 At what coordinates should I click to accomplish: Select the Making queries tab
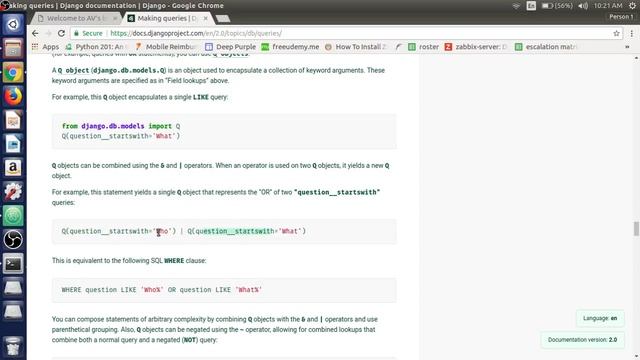click(x=167, y=18)
